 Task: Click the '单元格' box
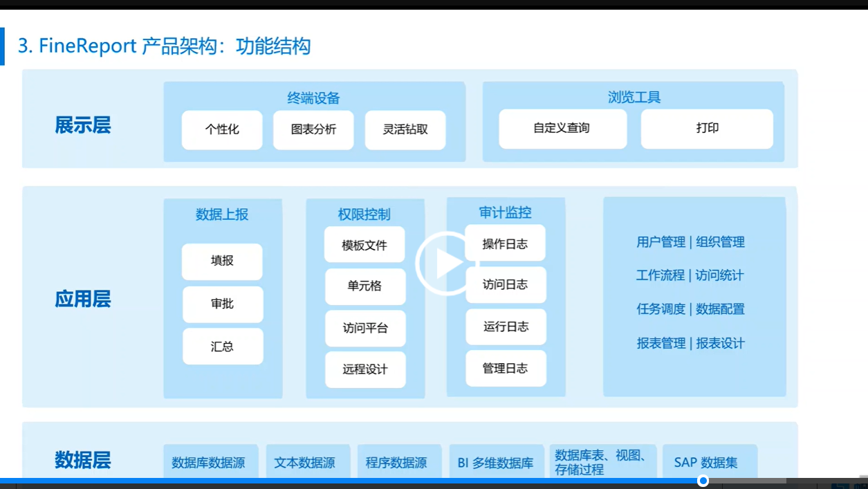point(365,286)
